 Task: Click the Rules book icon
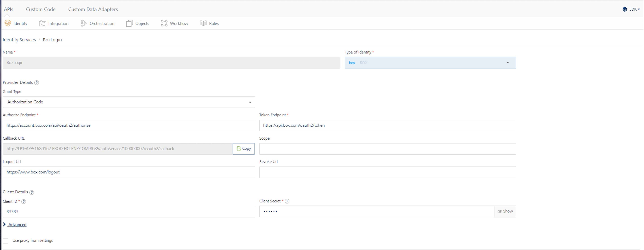(x=203, y=23)
